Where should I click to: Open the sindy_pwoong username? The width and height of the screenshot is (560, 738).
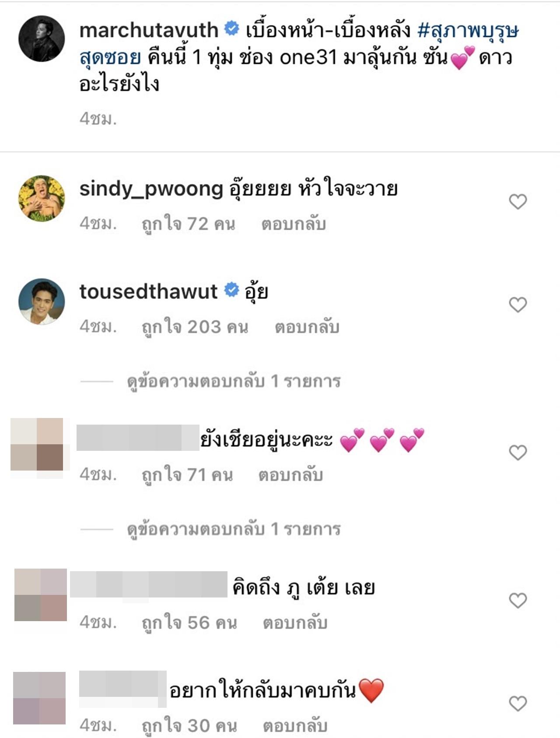(x=151, y=189)
